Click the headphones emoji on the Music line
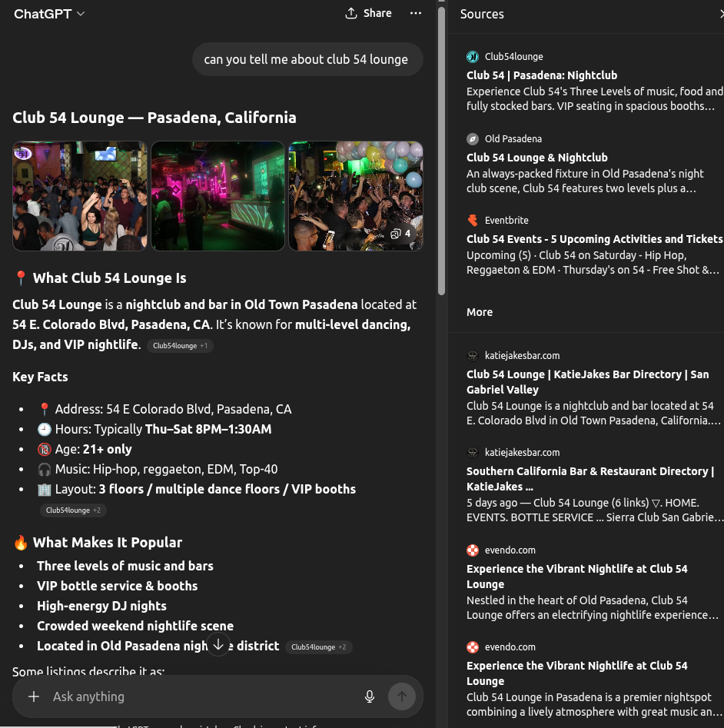 [x=44, y=469]
